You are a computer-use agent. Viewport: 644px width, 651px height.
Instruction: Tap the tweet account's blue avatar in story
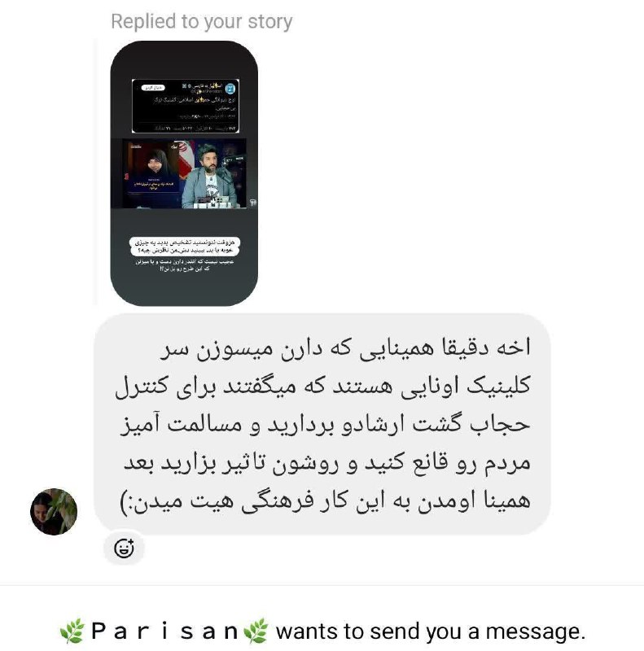230,89
